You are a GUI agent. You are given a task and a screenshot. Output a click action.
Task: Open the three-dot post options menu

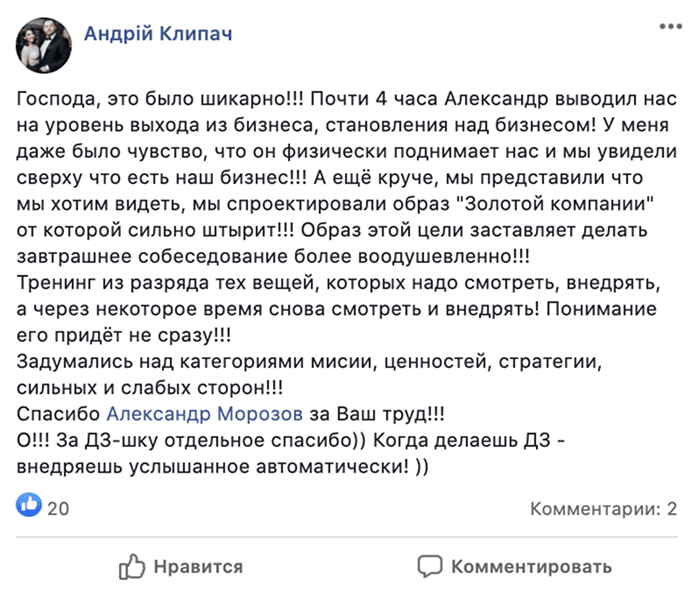(665, 28)
